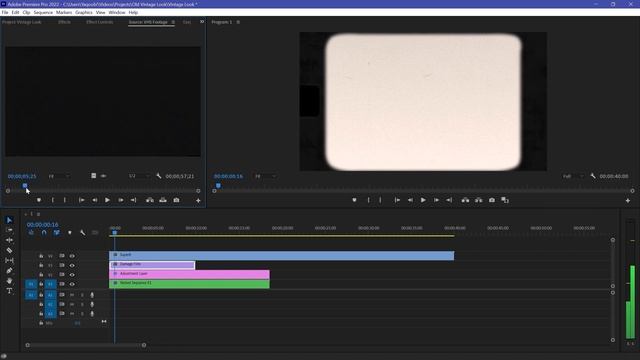Toggle insert sequences as nests button

(31, 233)
